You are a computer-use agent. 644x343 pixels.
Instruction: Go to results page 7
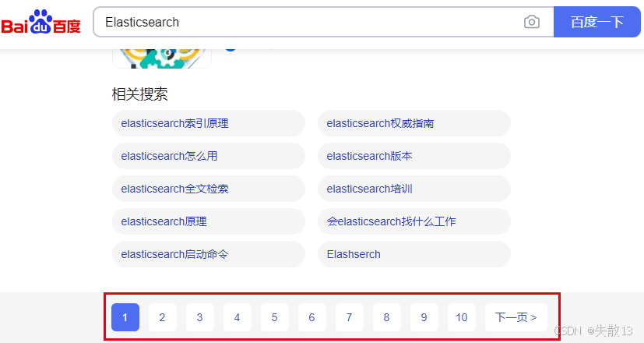pyautogui.click(x=350, y=317)
